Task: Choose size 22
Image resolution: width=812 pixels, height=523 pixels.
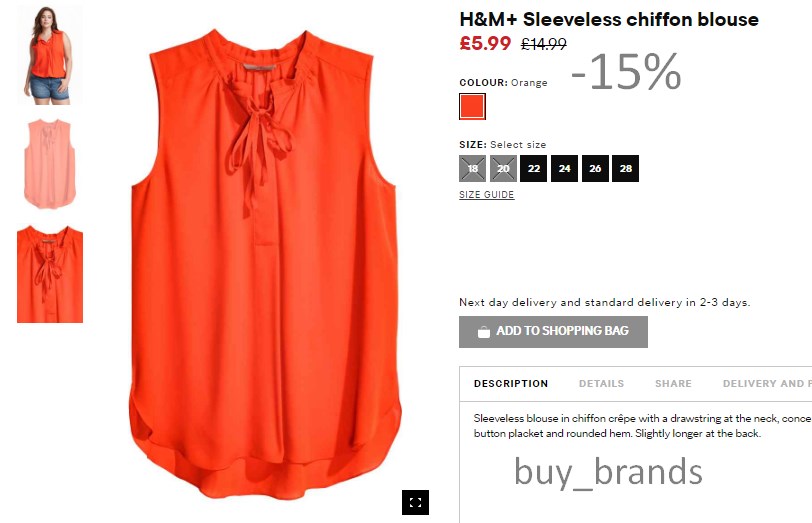Action: point(534,168)
